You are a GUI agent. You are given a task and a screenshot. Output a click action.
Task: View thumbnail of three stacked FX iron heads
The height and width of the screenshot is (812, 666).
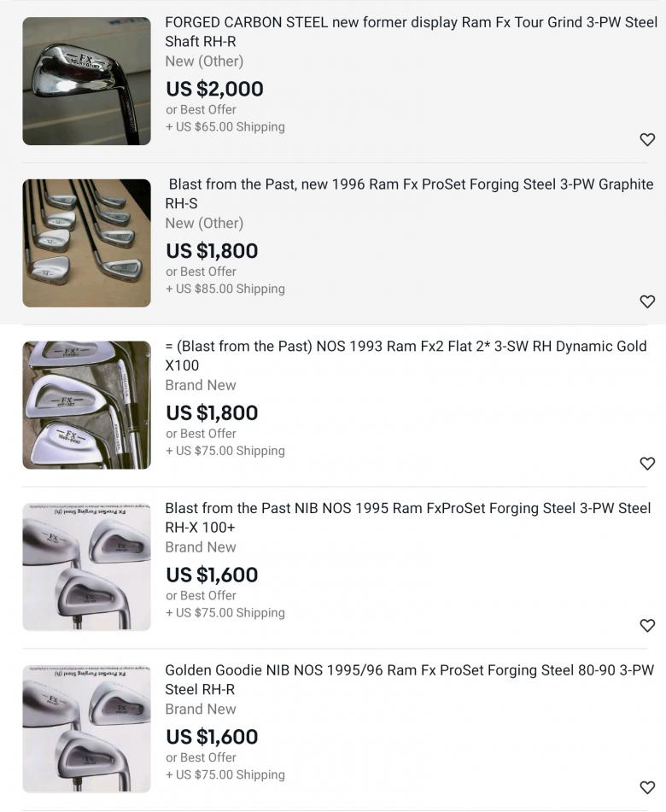86,405
